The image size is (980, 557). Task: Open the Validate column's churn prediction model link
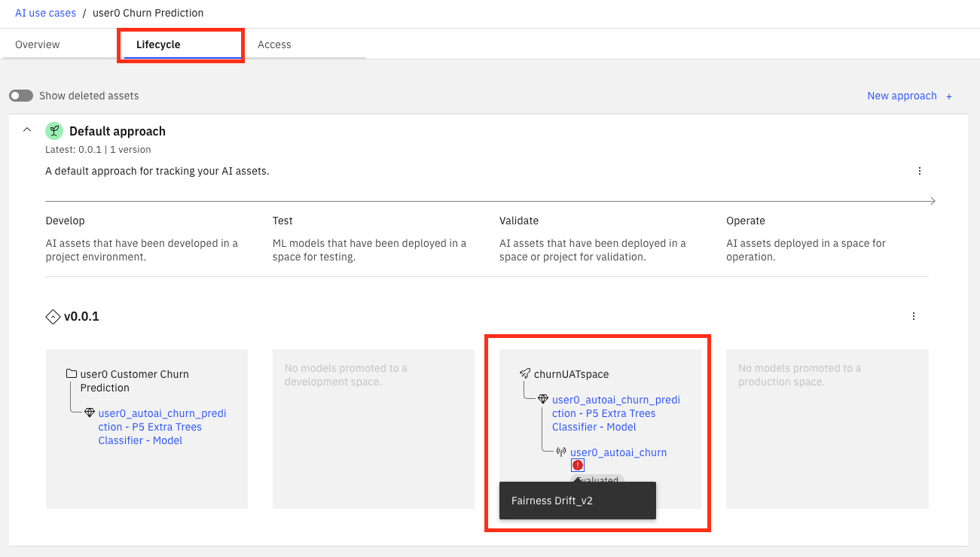tap(615, 413)
